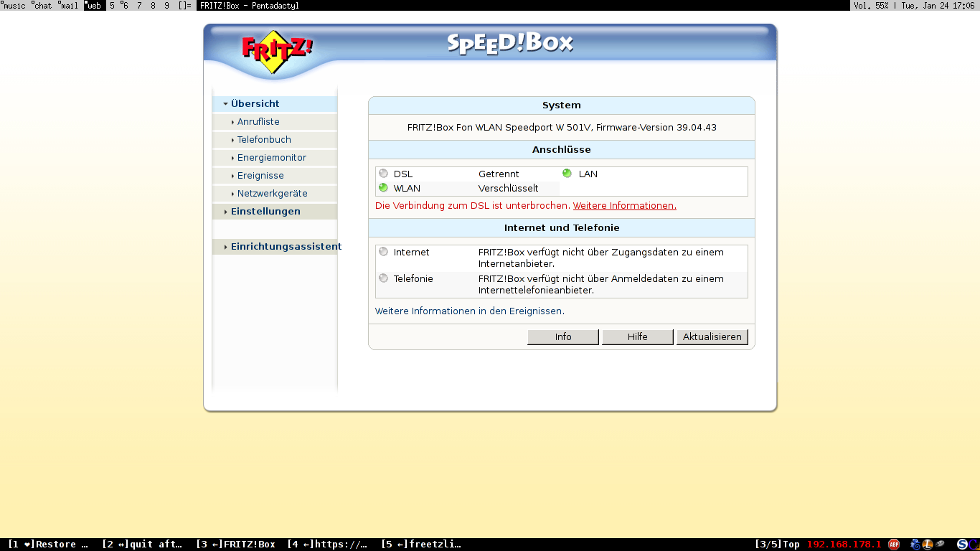Screen dimensions: 980x551
Task: Click the DSL status indicator
Action: click(384, 174)
